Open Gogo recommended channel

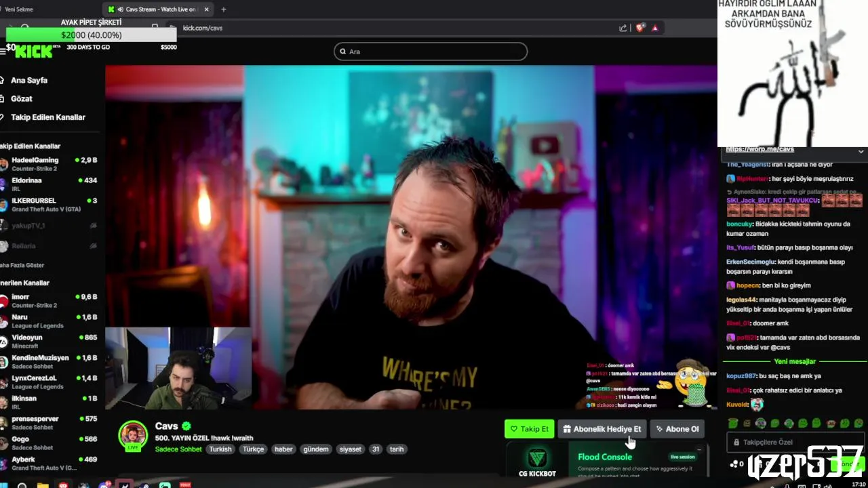[x=49, y=443]
